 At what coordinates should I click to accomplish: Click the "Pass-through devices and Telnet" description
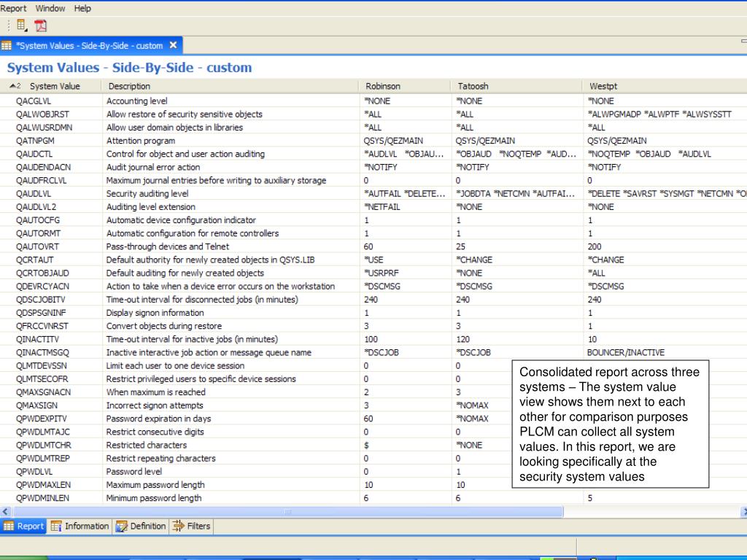(x=168, y=246)
